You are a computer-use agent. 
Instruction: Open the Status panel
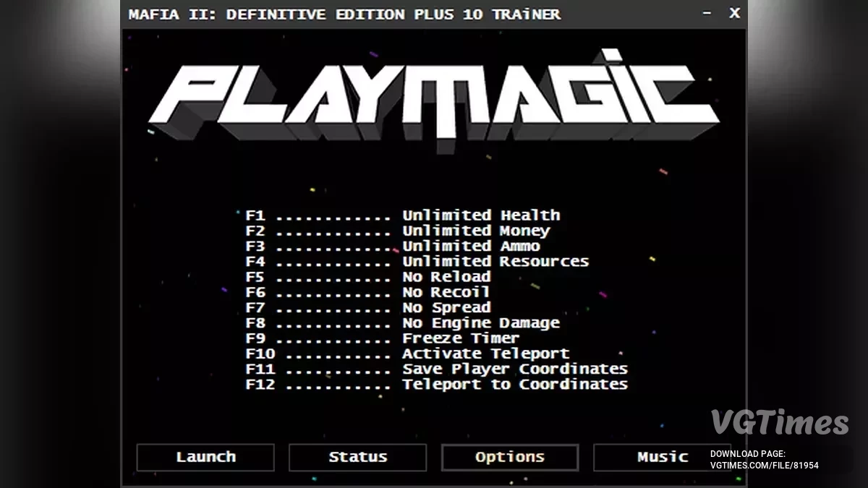tap(357, 457)
